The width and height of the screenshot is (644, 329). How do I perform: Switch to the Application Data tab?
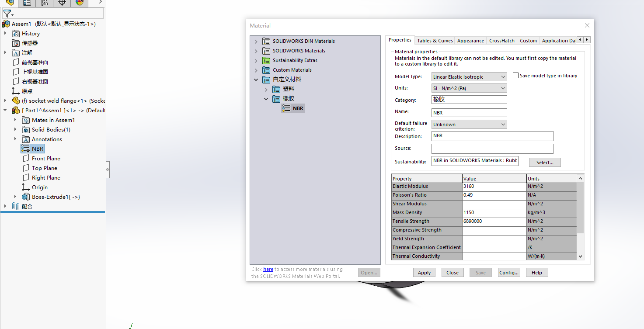click(x=558, y=41)
